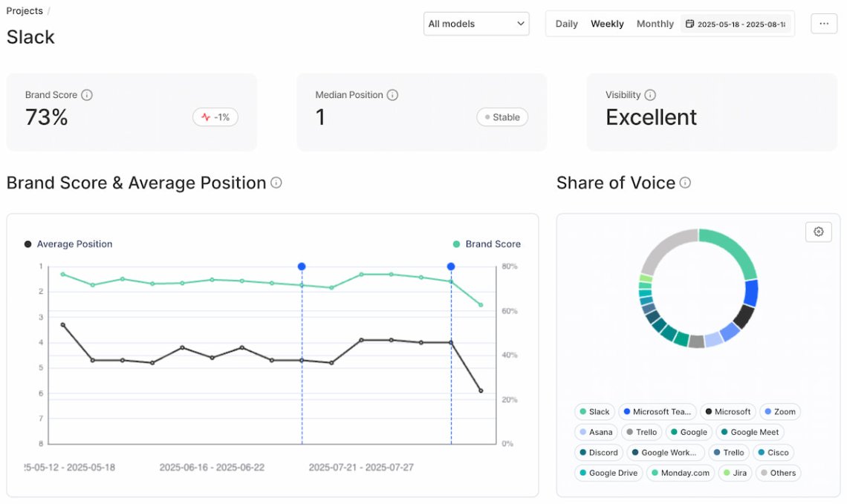Click the black Microsoft donut segment
847x504 pixels.
pyautogui.click(x=743, y=315)
